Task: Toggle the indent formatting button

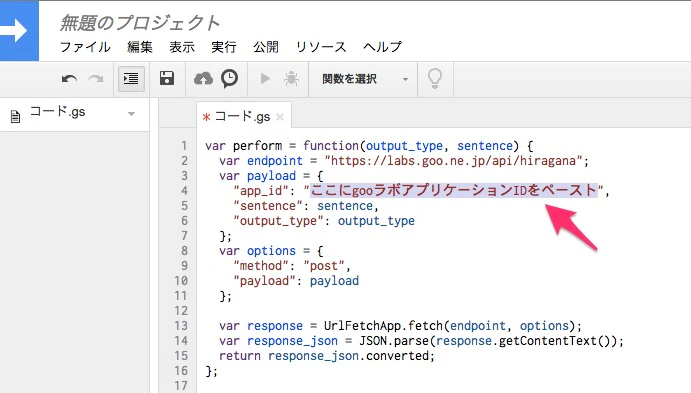Action: pyautogui.click(x=131, y=79)
